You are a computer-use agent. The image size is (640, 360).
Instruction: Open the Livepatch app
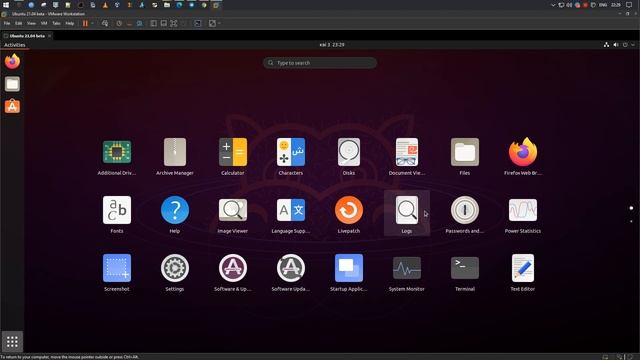(349, 215)
